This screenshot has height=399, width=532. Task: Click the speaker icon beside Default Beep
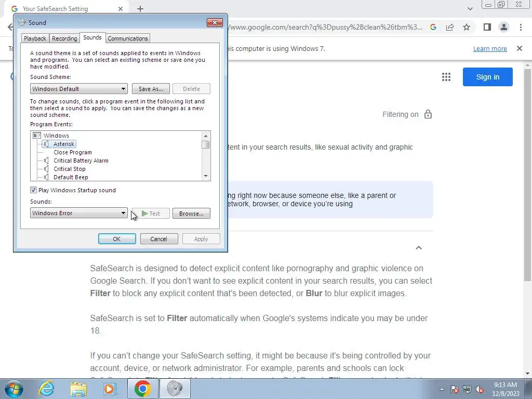click(46, 177)
